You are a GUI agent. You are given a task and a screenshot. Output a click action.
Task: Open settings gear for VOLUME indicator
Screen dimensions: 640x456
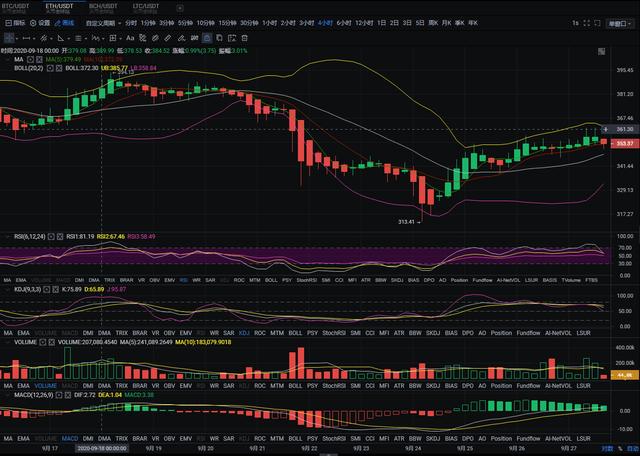pos(43,342)
